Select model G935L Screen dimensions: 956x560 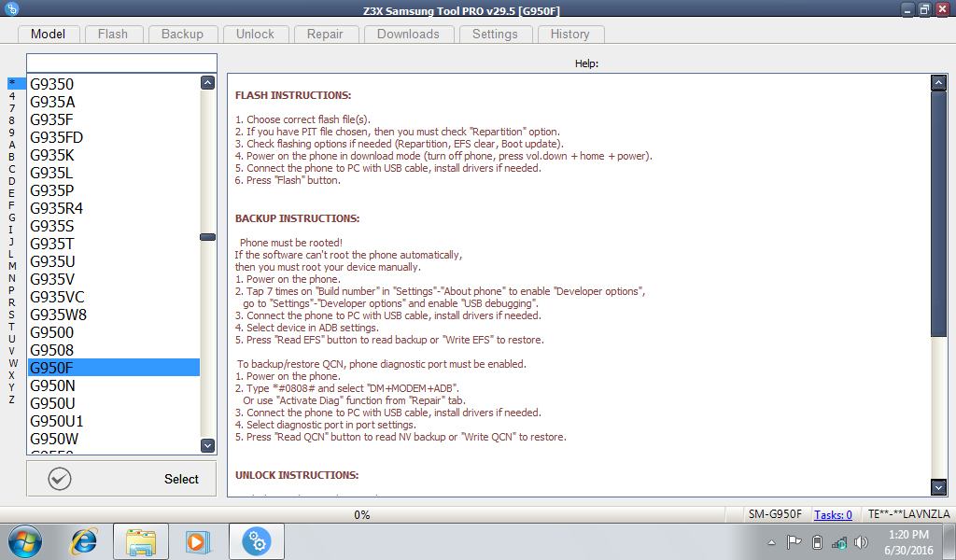point(114,173)
